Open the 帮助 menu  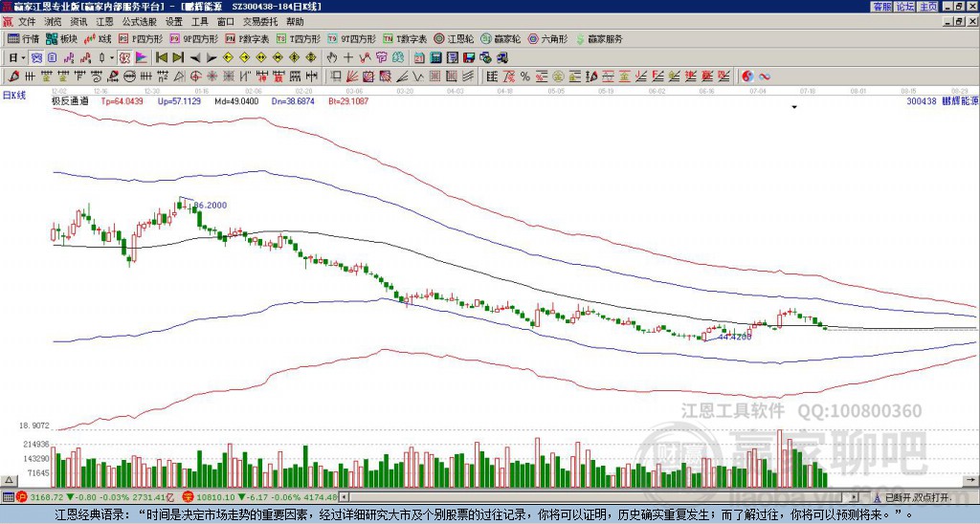(295, 22)
